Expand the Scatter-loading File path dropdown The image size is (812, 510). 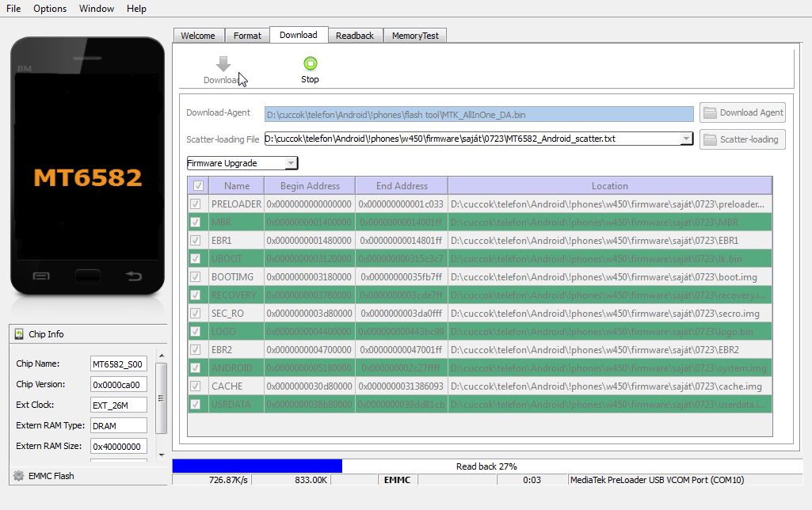pyautogui.click(x=685, y=139)
